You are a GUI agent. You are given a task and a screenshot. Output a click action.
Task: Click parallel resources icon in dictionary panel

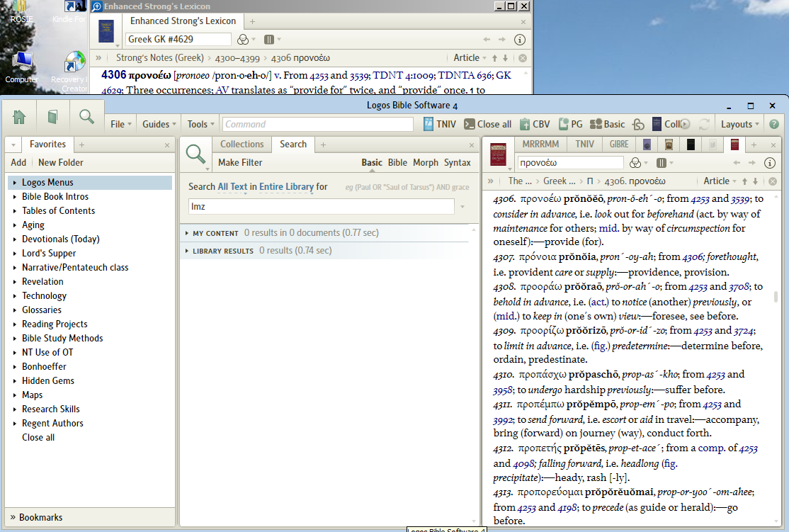pos(662,162)
